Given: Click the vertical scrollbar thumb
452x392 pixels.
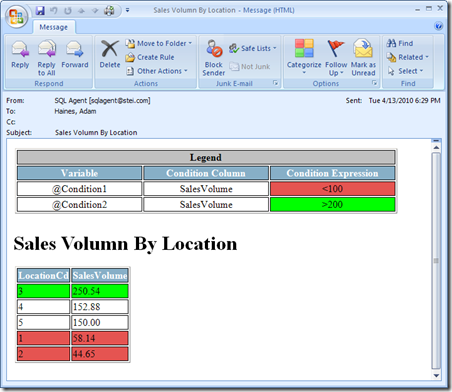Looking at the screenshot, I should coord(436,260).
